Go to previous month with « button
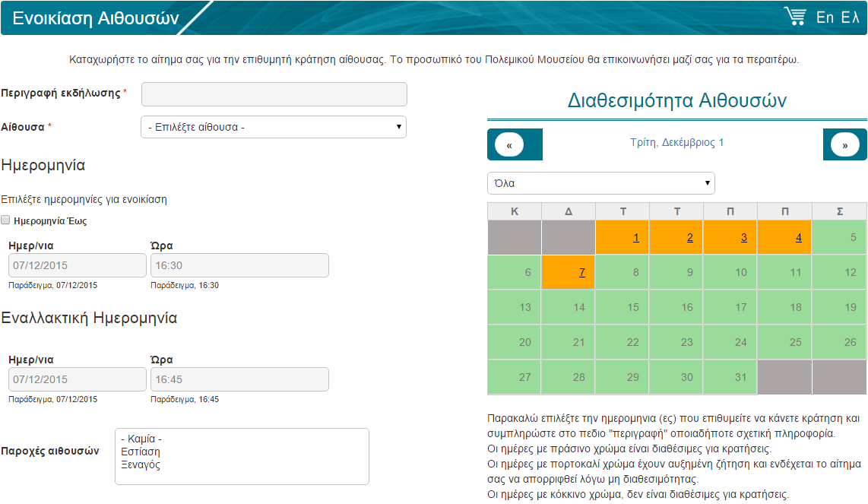 (509, 145)
